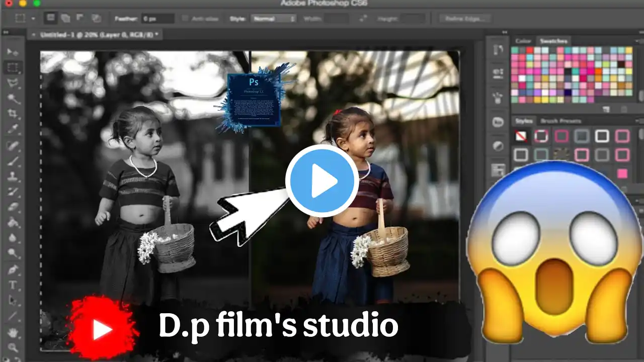Viewport: 644px width, 362px height.
Task: Select the Horizontal Type tool
Action: tap(13, 285)
